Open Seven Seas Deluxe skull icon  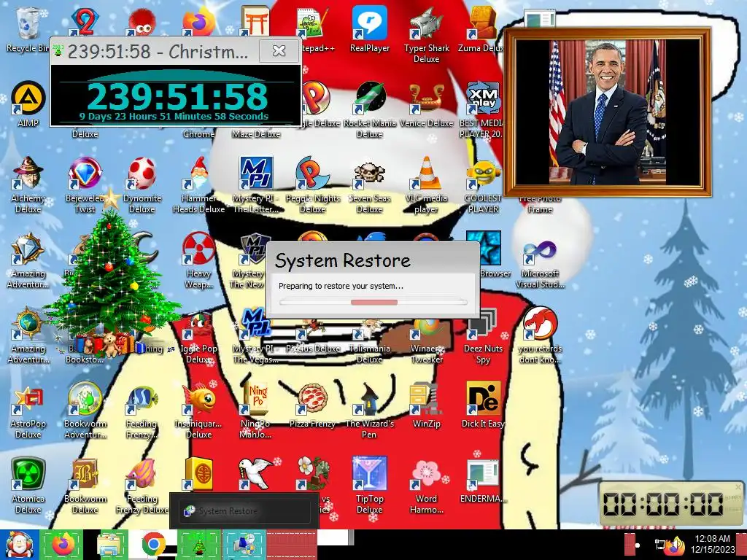[x=370, y=184]
